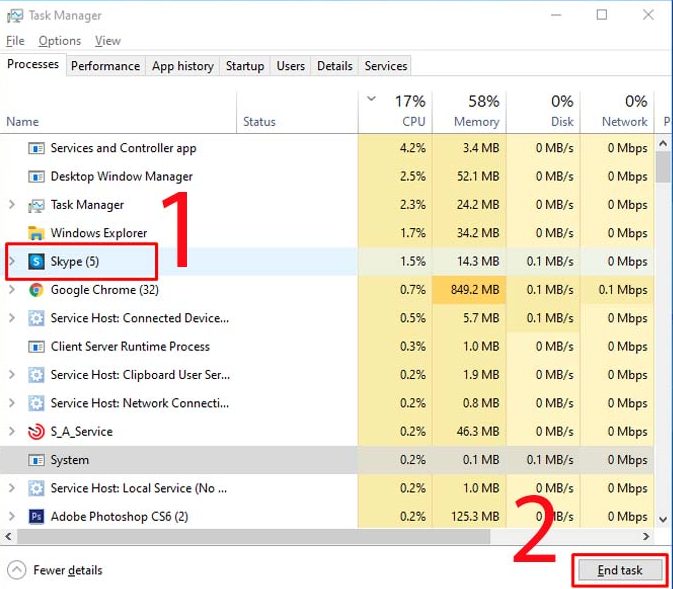The height and width of the screenshot is (589, 673).
Task: Expand the Google Chrome (32) process group
Action: [x=12, y=290]
